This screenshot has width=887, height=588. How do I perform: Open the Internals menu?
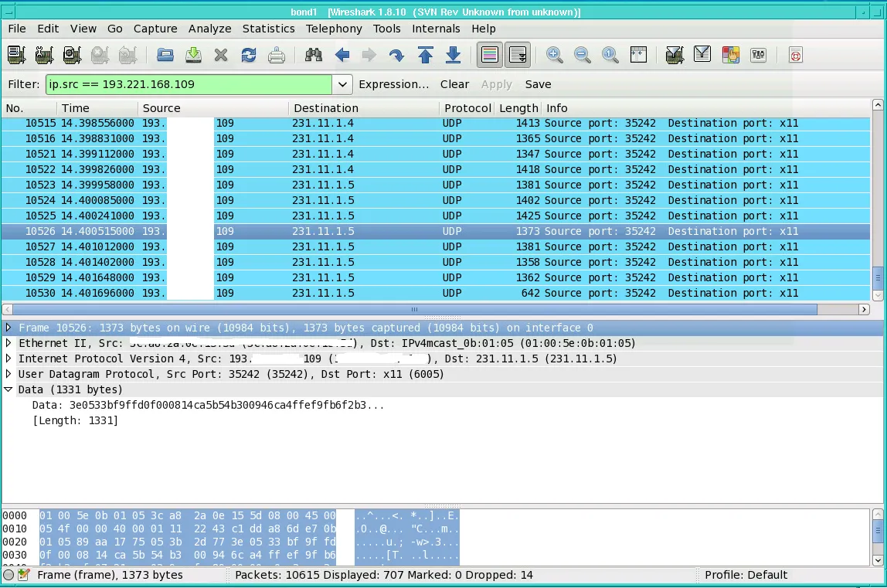(436, 29)
